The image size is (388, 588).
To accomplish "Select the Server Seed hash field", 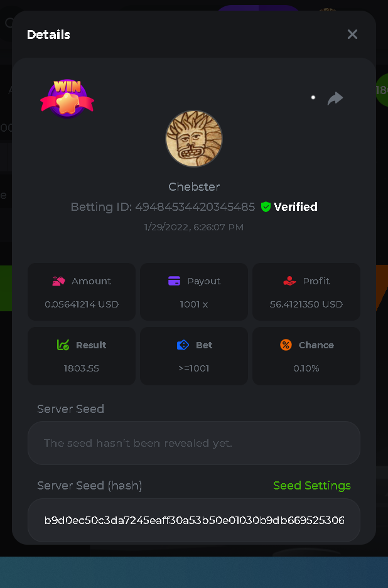I will click(194, 520).
